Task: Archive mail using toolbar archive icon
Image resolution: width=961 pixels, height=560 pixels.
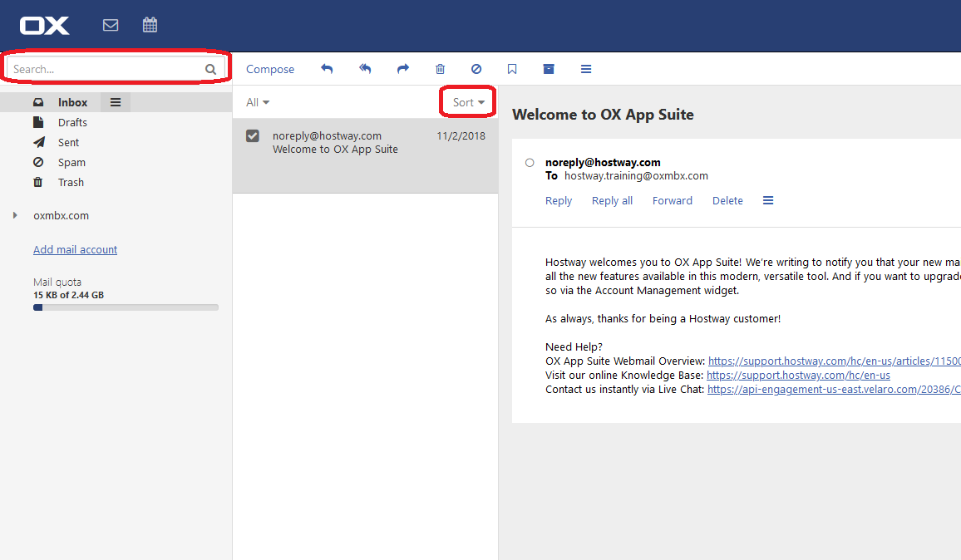Action: pyautogui.click(x=549, y=69)
